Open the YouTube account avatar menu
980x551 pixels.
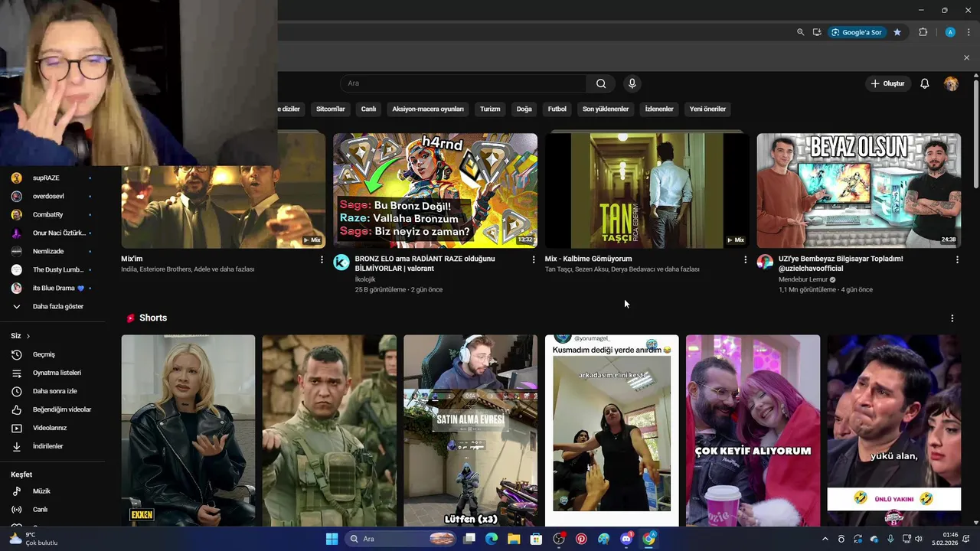[x=951, y=83]
